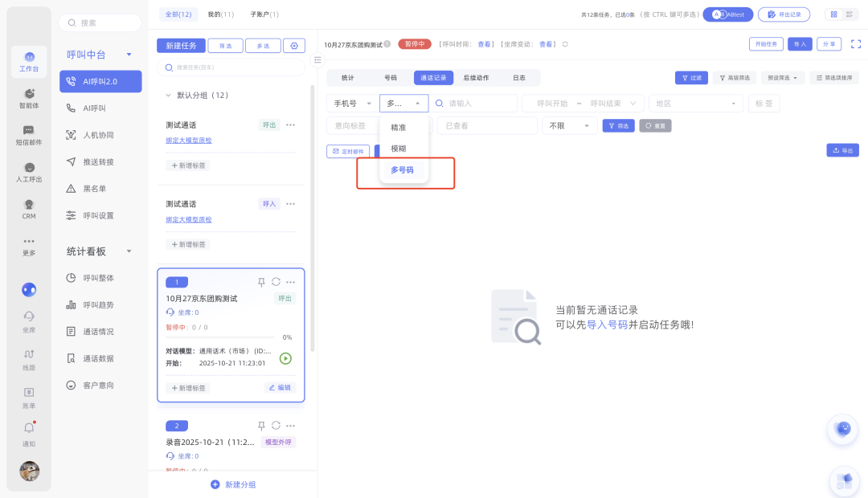Open the gear settings next to 多选
The height and width of the screenshot is (498, 868).
pyautogui.click(x=294, y=46)
